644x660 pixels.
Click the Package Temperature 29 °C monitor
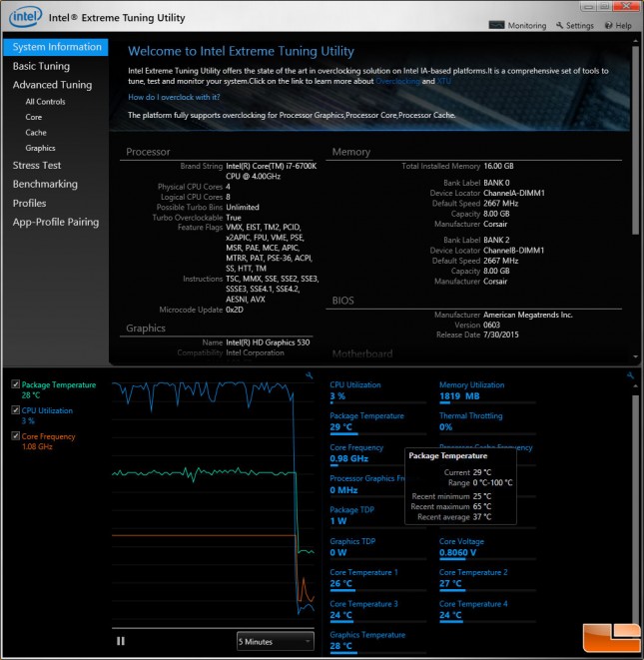pos(377,422)
